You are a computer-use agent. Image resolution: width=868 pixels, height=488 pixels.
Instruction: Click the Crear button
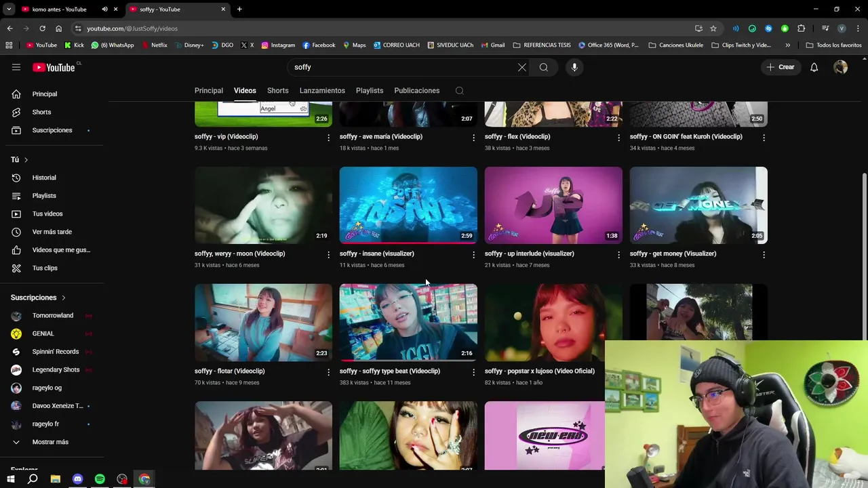(781, 67)
